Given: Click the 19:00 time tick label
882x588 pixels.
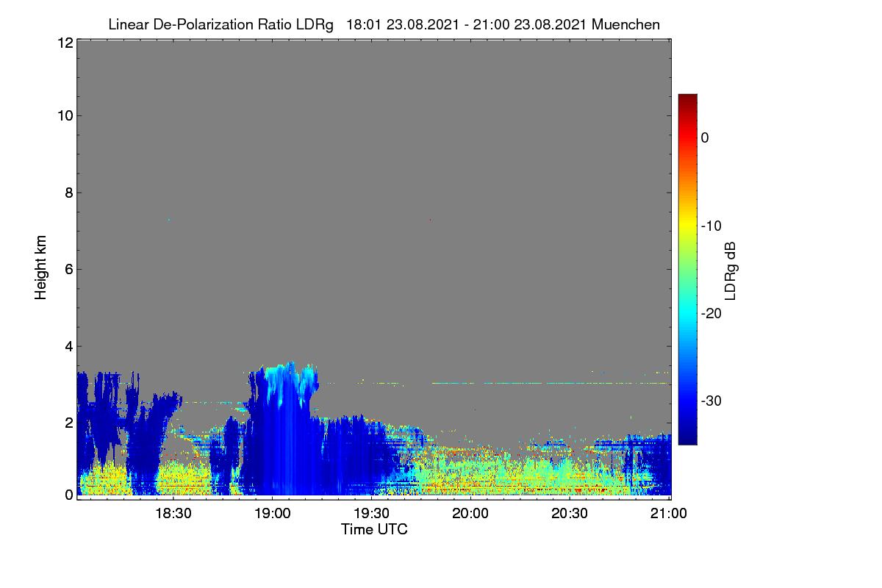Looking at the screenshot, I should pyautogui.click(x=272, y=514).
